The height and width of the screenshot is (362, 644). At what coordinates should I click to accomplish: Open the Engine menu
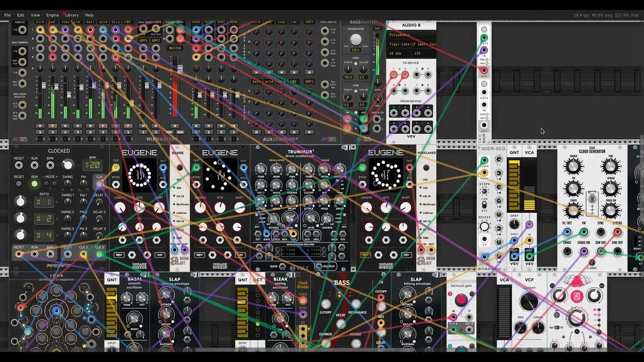[52, 15]
